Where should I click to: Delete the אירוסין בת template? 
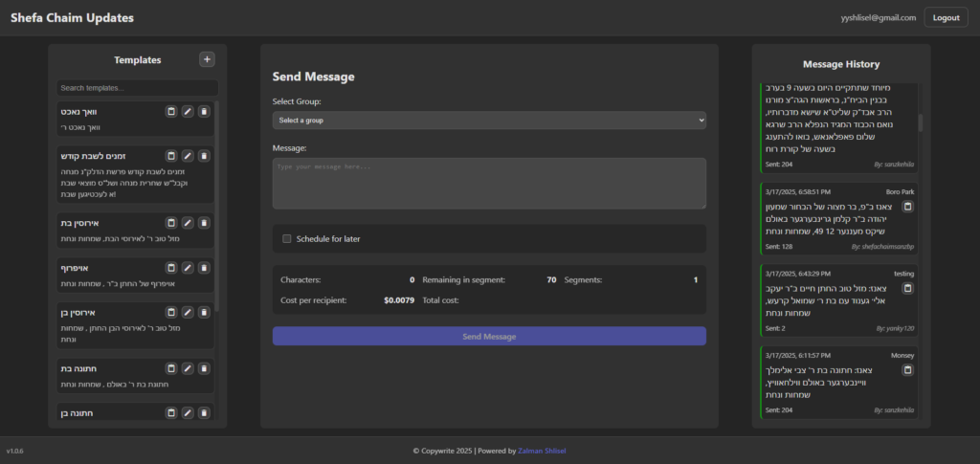pos(204,222)
